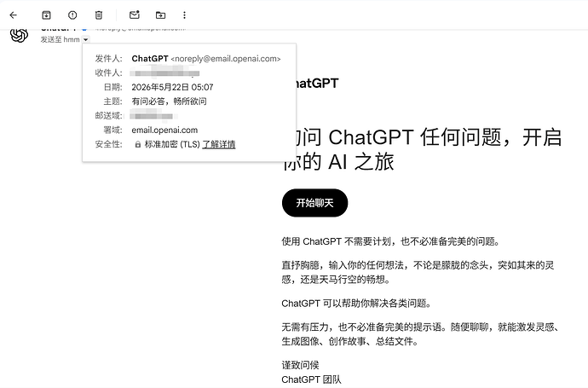Image resolution: width=588 pixels, height=388 pixels.
Task: Click the signing domain email.openai.com
Action: [x=164, y=130]
